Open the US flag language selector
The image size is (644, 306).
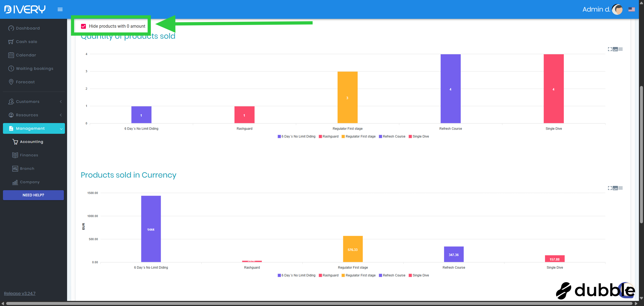tap(631, 9)
